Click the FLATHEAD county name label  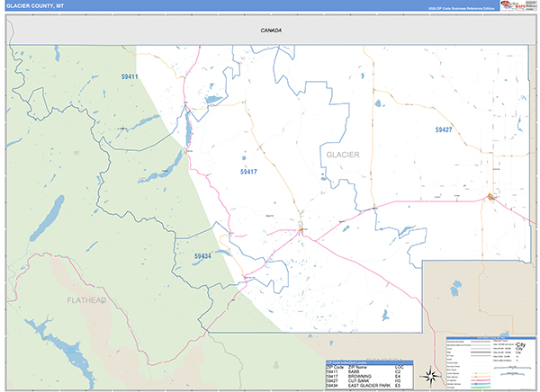86,300
